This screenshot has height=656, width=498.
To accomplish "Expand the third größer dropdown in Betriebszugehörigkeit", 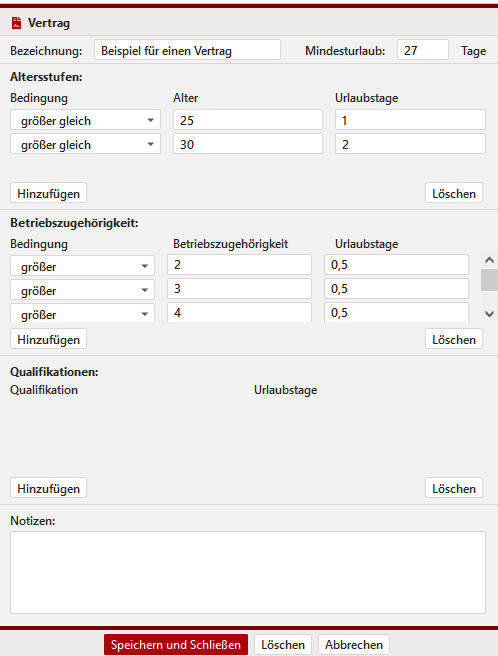I will pyautogui.click(x=82, y=313).
